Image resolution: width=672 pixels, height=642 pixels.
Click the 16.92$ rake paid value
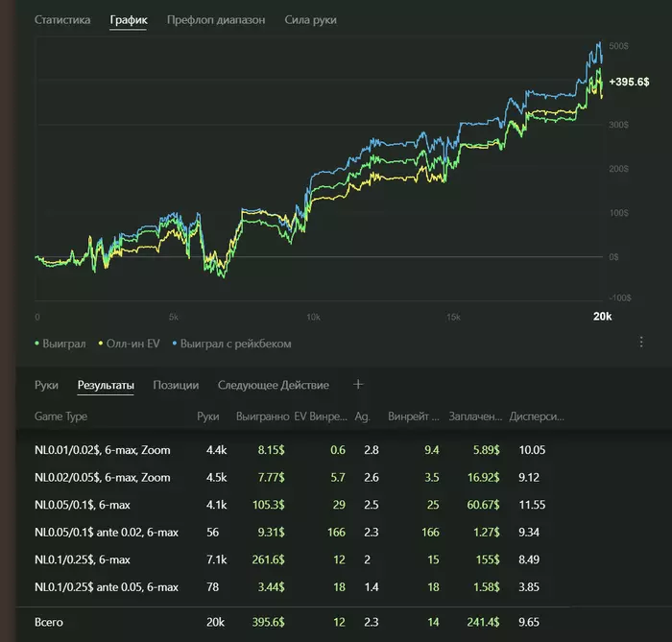484,478
